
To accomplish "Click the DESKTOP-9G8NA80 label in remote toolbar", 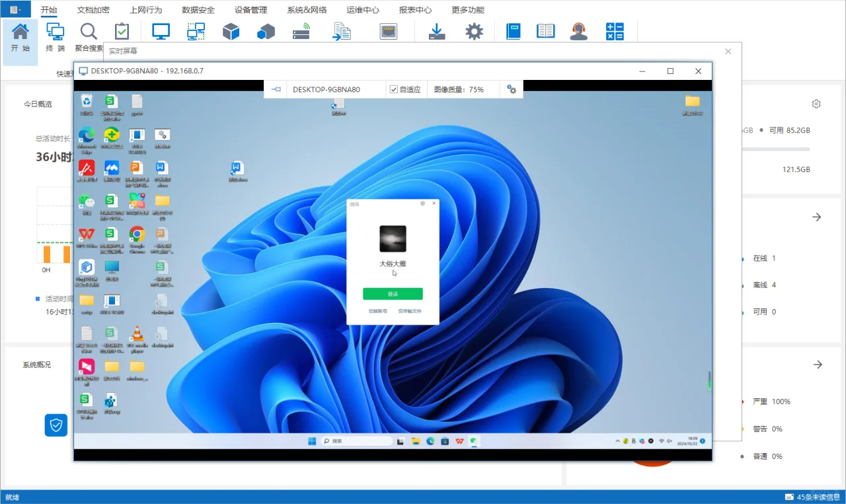I will tap(327, 89).
